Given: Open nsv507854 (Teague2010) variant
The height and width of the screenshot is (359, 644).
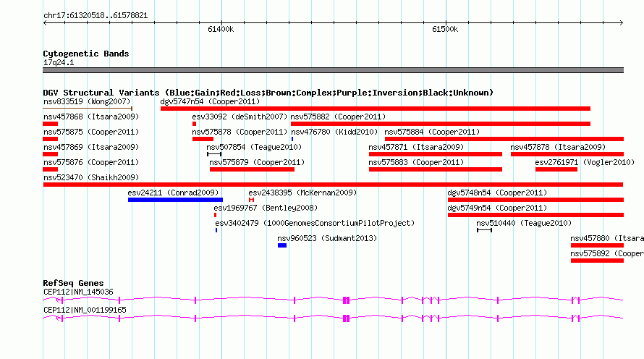Looking at the screenshot, I should tap(254, 147).
